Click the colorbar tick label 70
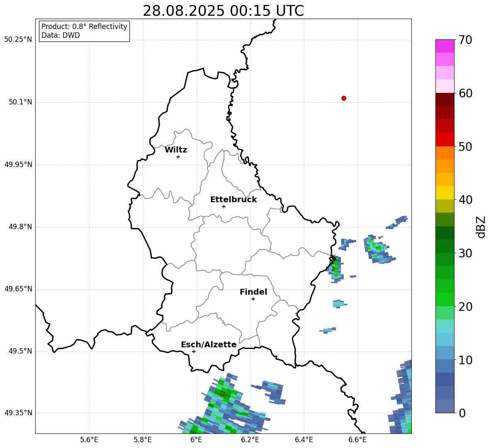Image resolution: width=491 pixels, height=448 pixels. click(x=465, y=40)
